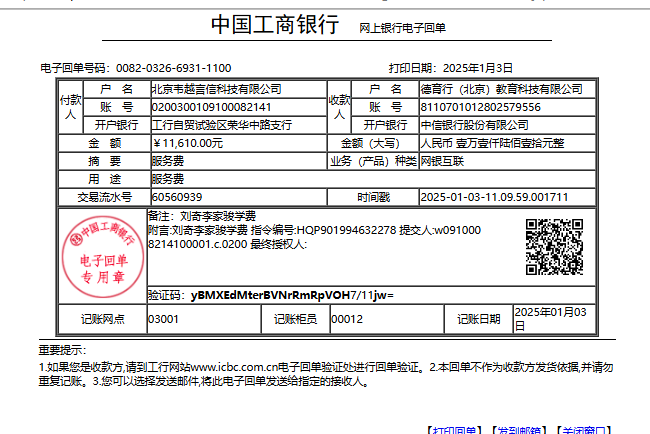The width and height of the screenshot is (650, 434).
Task: Select payer bank 工行自贸试验区荣华中路支行
Action: 222,125
